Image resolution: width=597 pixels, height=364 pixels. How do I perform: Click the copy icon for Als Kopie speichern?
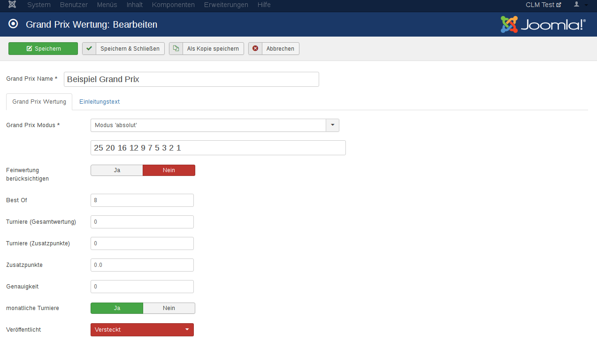click(176, 49)
